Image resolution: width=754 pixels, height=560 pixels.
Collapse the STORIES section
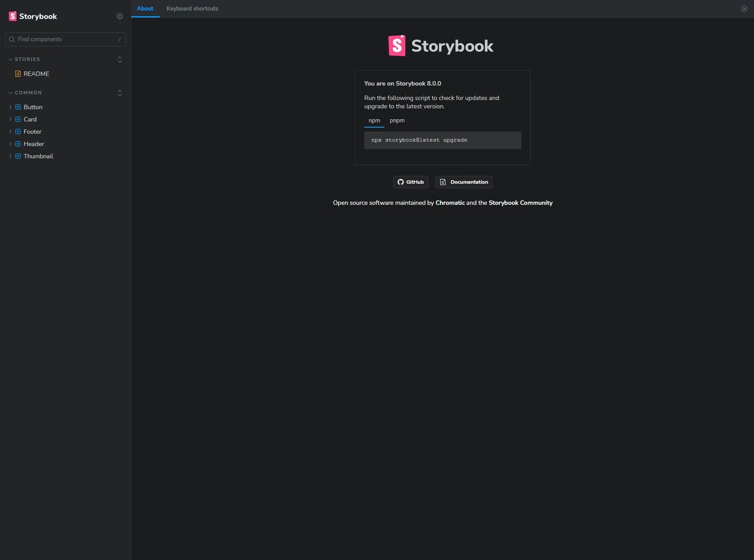[24, 59]
